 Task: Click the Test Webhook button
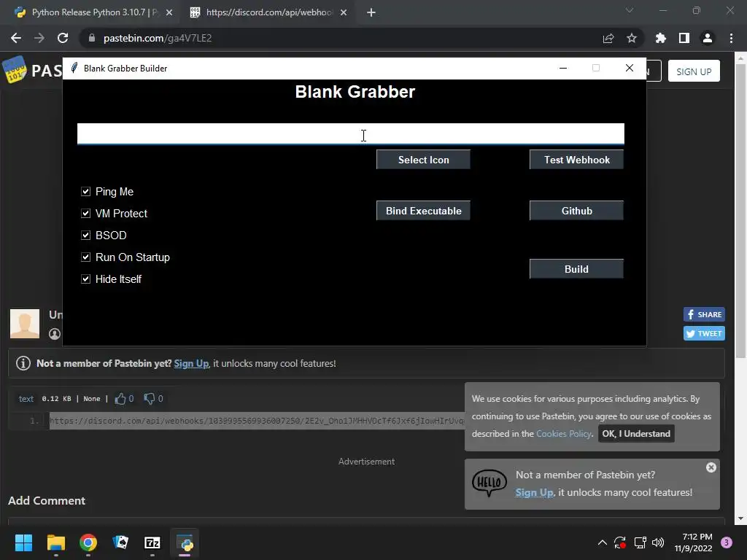pos(576,160)
